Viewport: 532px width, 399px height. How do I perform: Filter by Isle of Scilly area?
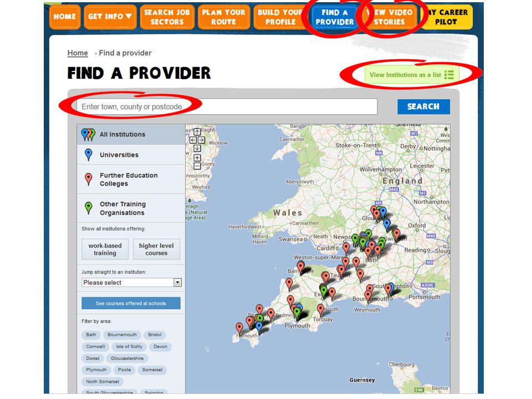click(x=129, y=347)
